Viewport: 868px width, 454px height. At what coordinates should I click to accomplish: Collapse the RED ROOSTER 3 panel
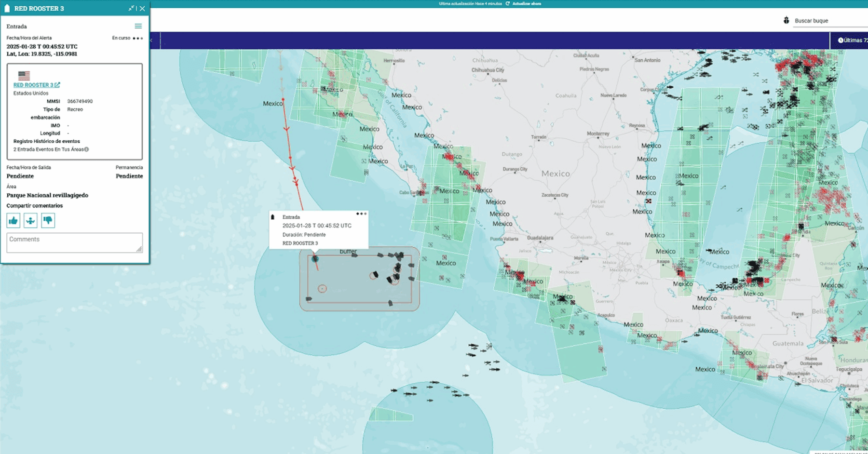[x=131, y=8]
